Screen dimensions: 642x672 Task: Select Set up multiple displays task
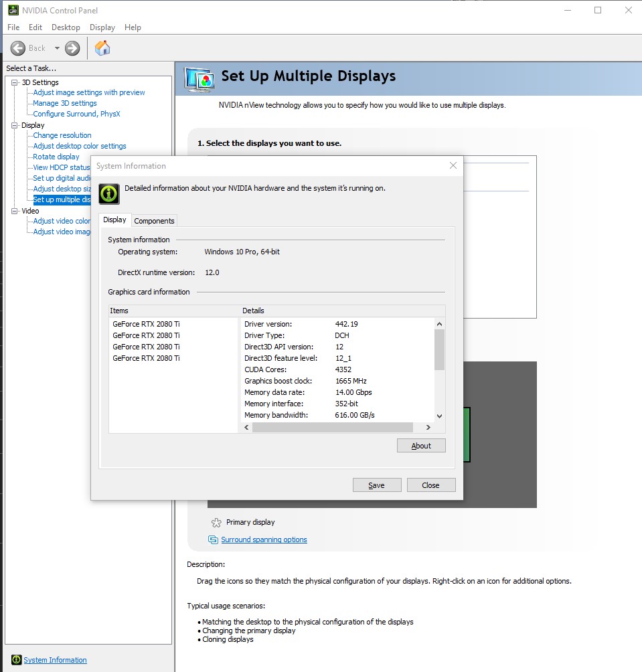tap(62, 199)
